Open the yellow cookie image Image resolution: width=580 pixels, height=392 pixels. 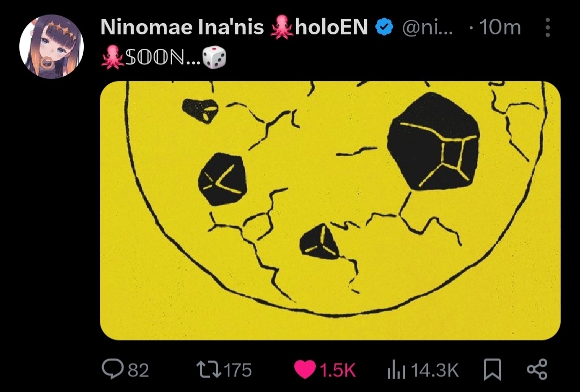tap(330, 210)
